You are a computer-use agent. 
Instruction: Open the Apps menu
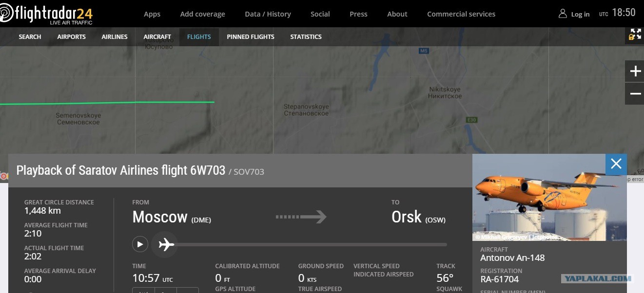point(152,14)
